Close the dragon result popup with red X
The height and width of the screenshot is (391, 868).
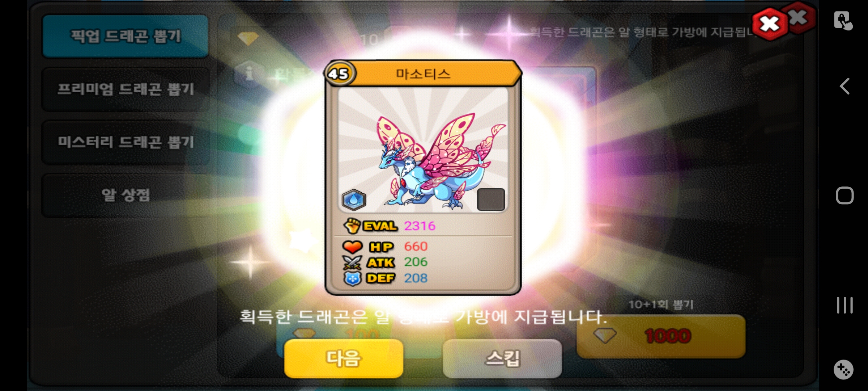click(770, 24)
